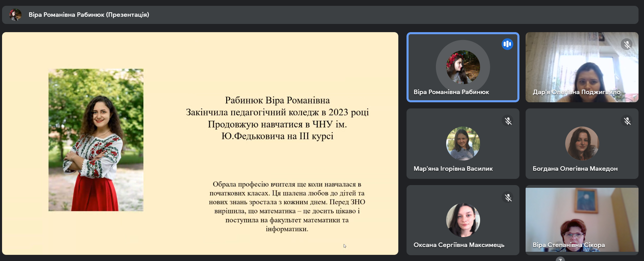Click the muted microphone icon on Оксана Сергіївна Максимець's tile
This screenshot has height=261, width=644.
(x=508, y=197)
